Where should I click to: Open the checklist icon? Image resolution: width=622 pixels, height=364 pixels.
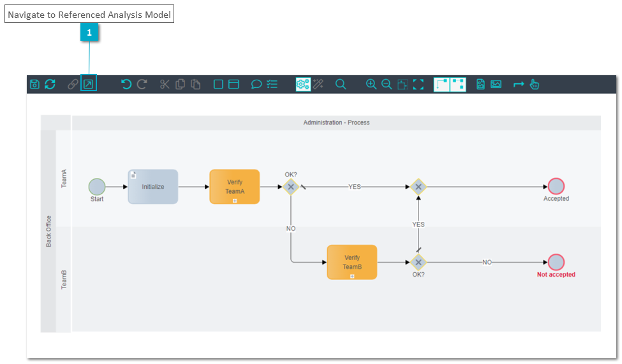point(272,84)
